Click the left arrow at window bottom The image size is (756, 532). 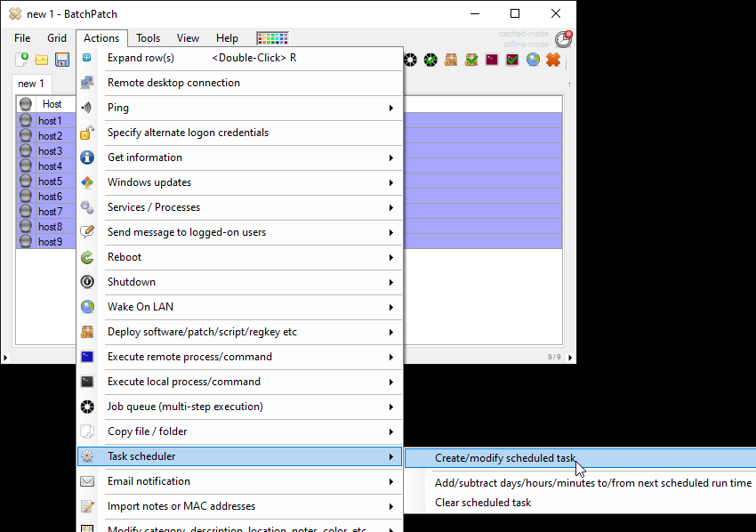(x=5, y=358)
